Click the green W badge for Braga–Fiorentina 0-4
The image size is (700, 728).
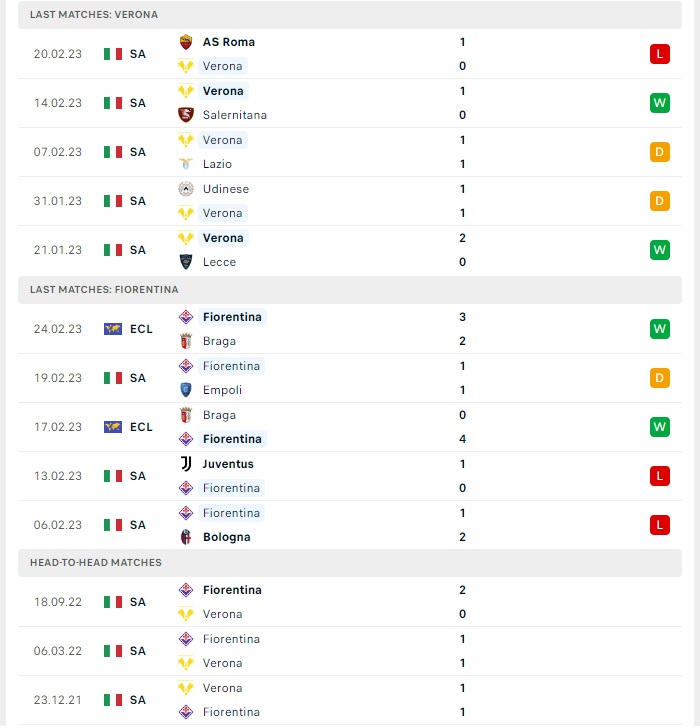(x=660, y=427)
